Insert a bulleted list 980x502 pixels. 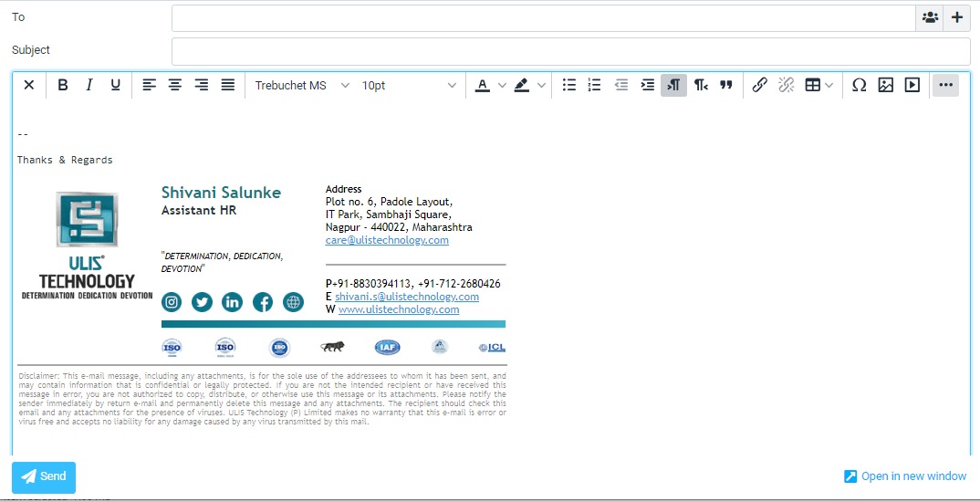coord(569,85)
